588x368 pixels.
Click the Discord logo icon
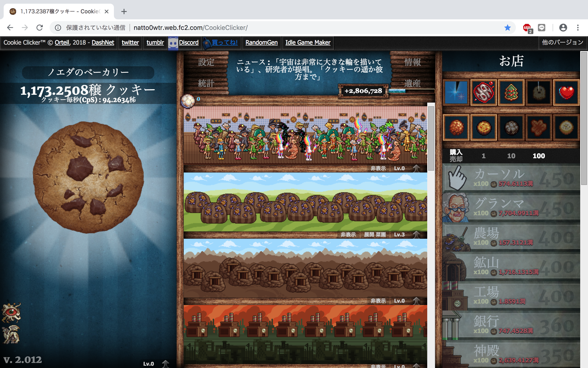(x=173, y=43)
